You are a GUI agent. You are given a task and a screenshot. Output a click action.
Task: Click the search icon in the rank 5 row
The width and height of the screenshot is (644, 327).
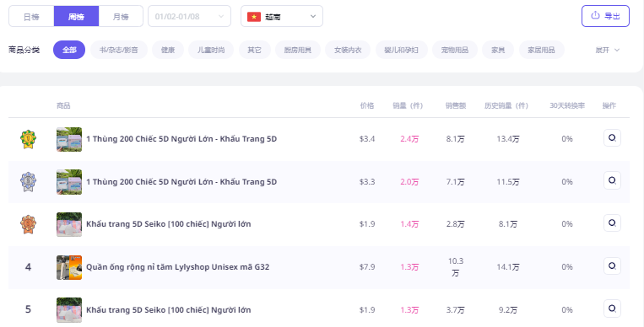click(612, 308)
